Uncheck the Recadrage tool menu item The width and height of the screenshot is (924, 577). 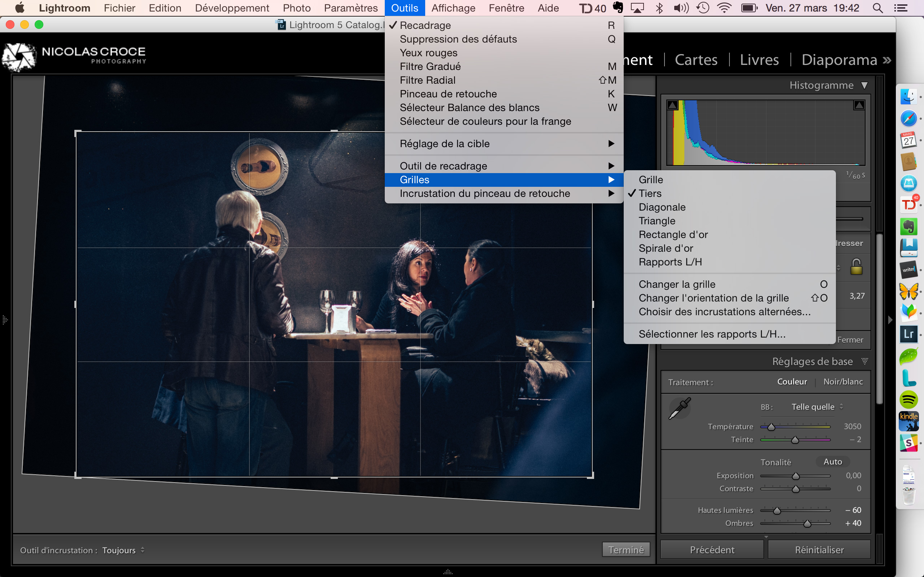point(425,25)
